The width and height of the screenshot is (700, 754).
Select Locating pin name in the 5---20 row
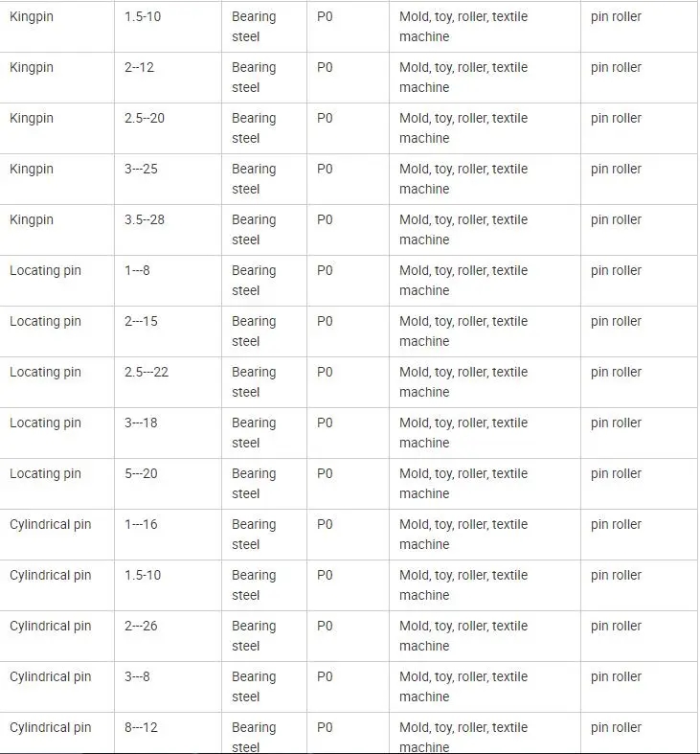click(45, 474)
